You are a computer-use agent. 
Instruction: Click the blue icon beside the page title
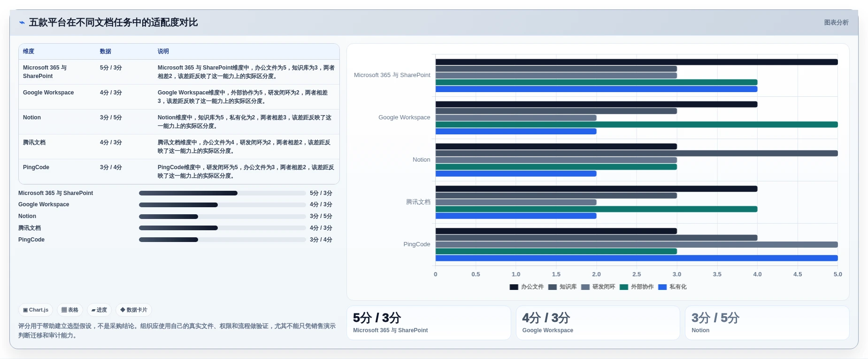[22, 23]
